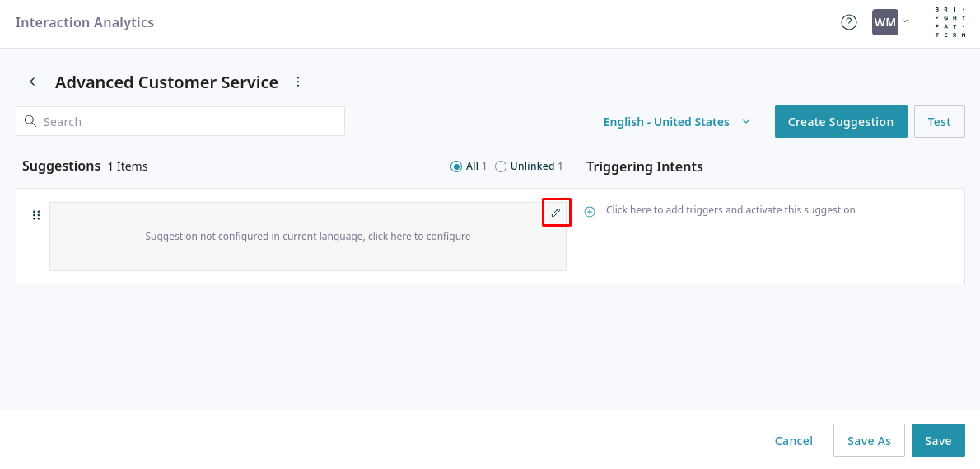Click into the Search input field
This screenshot has width=980, height=469.
(189, 121)
